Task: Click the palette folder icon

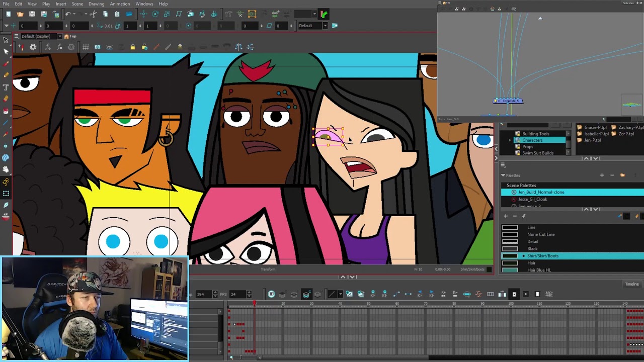Action: (622, 175)
